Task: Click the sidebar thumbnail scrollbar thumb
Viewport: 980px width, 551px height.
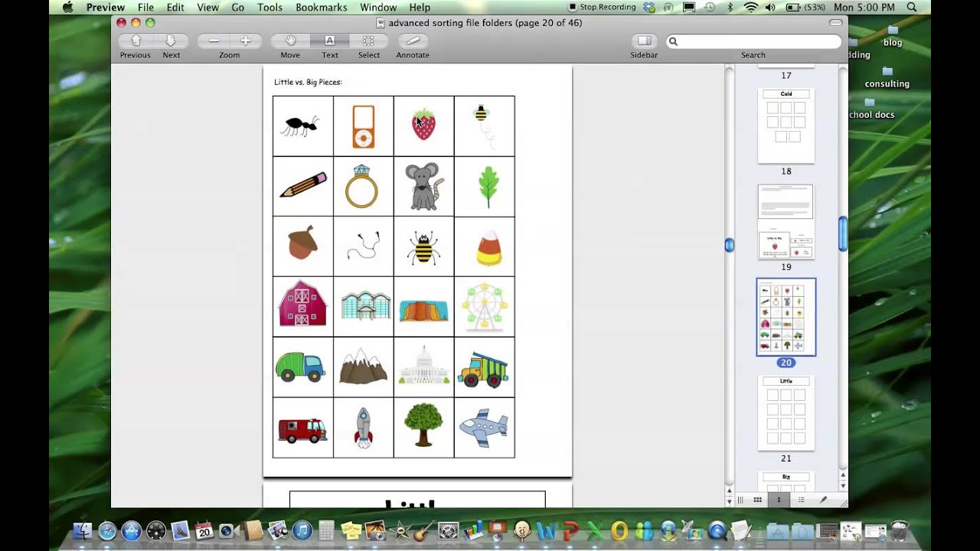Action: (x=843, y=233)
